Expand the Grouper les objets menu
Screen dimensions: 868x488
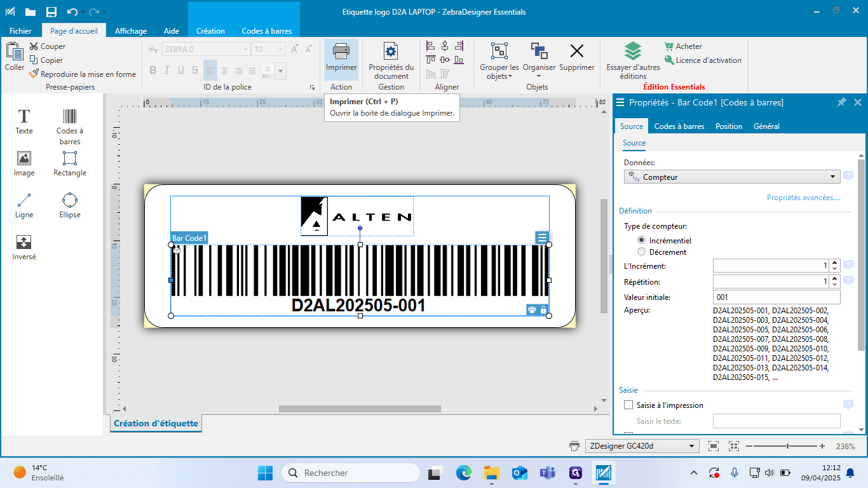tap(499, 61)
